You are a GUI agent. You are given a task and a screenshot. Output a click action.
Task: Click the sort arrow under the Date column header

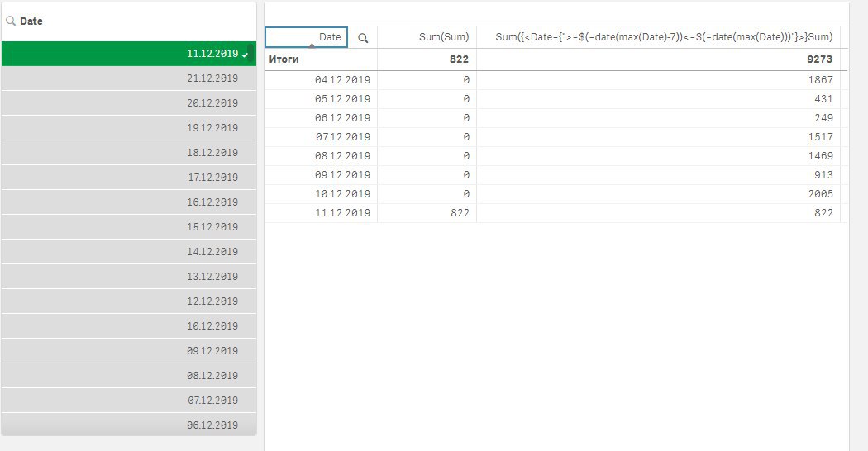(x=312, y=45)
